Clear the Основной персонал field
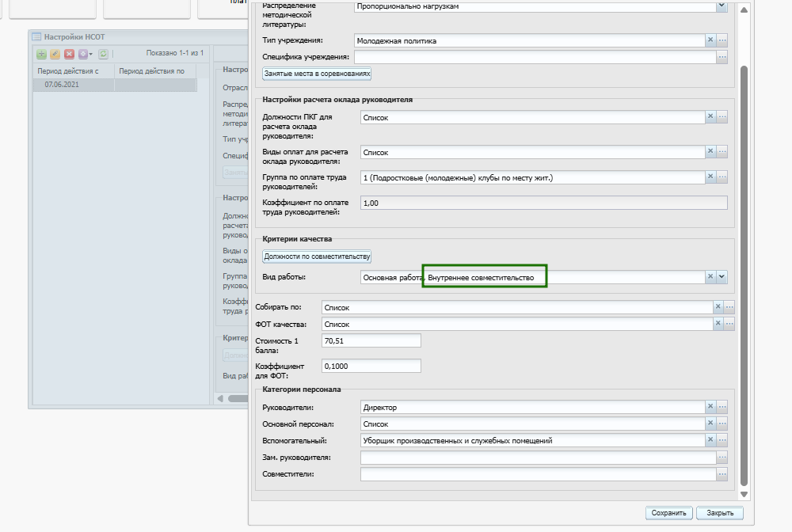This screenshot has width=792, height=532. point(710,423)
